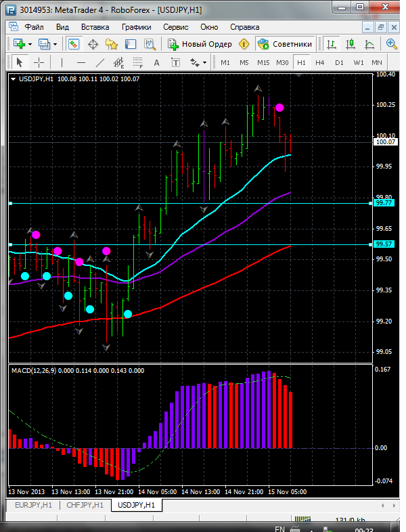406x532 pixels.
Task: Click the yellow MetaEditor diamond icon
Action: pos(244,44)
